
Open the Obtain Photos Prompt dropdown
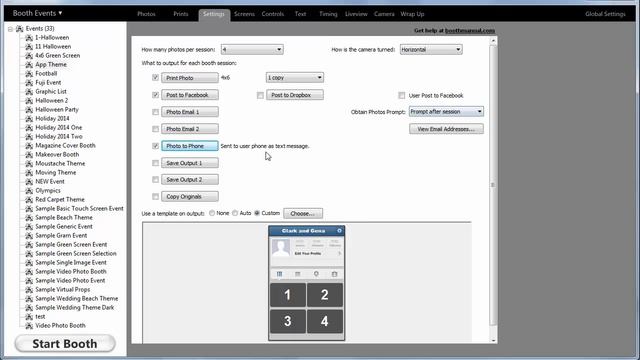tap(446, 111)
